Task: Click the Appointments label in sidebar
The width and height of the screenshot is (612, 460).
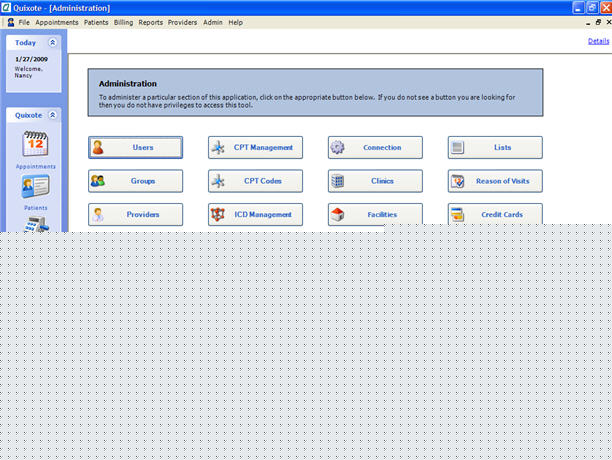Action: pyautogui.click(x=36, y=167)
